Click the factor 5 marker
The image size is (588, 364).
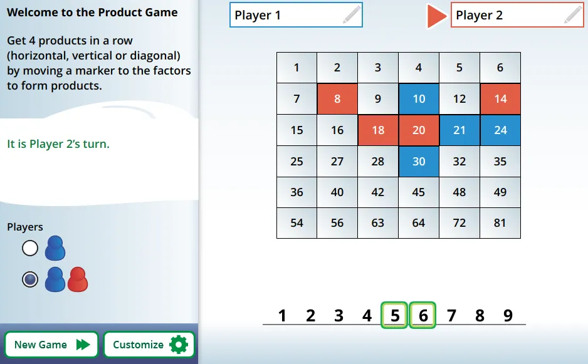click(x=395, y=315)
